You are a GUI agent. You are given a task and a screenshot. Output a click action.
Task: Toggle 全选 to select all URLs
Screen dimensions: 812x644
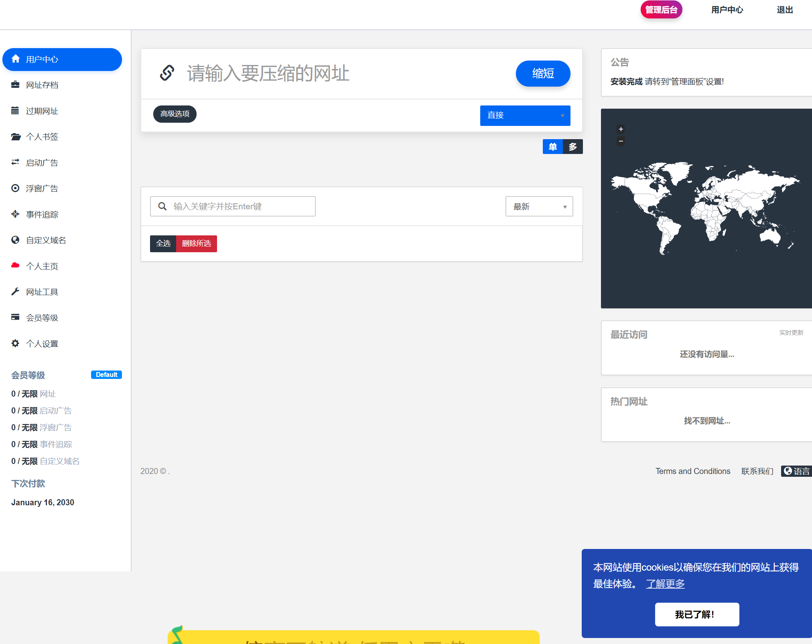pos(163,243)
